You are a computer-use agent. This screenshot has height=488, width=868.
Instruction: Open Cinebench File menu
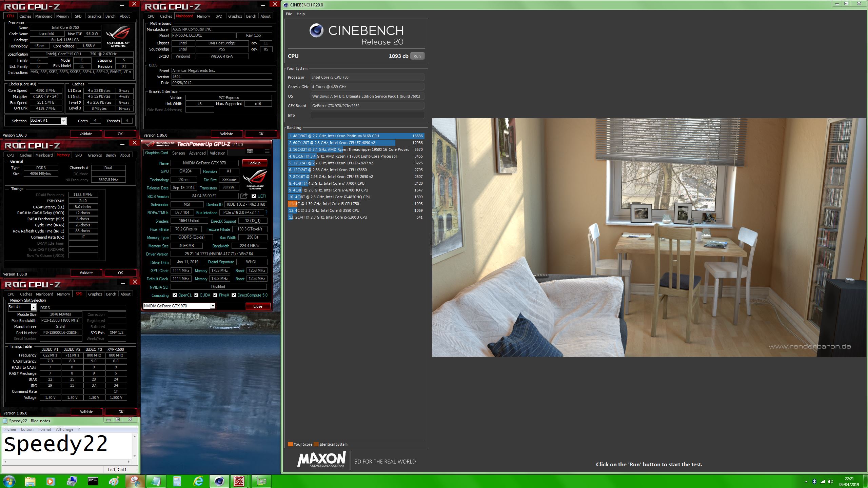coord(289,14)
